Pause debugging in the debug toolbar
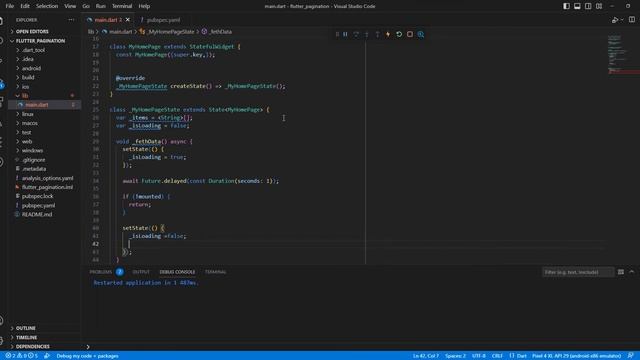The width and height of the screenshot is (640, 360). tap(345, 34)
